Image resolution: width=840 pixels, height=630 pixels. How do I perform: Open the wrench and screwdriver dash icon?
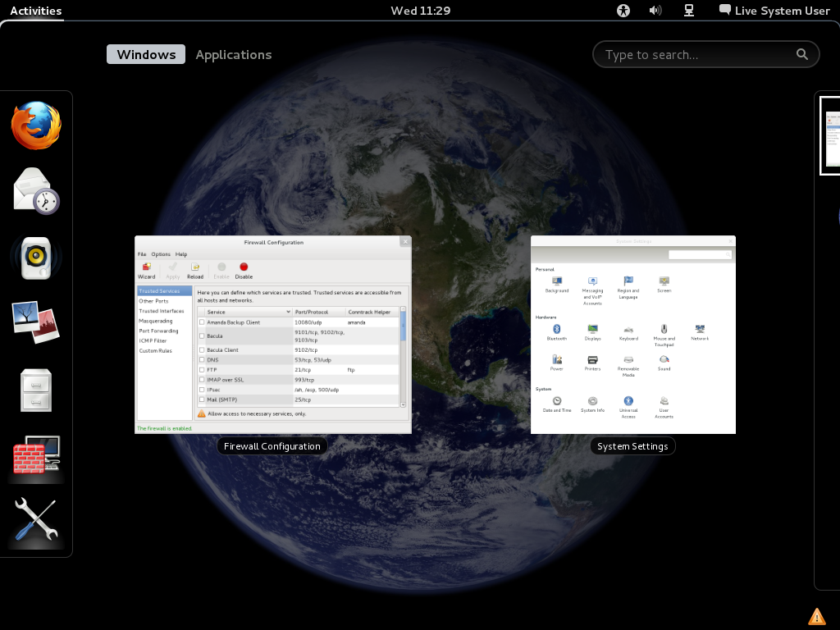click(x=36, y=519)
